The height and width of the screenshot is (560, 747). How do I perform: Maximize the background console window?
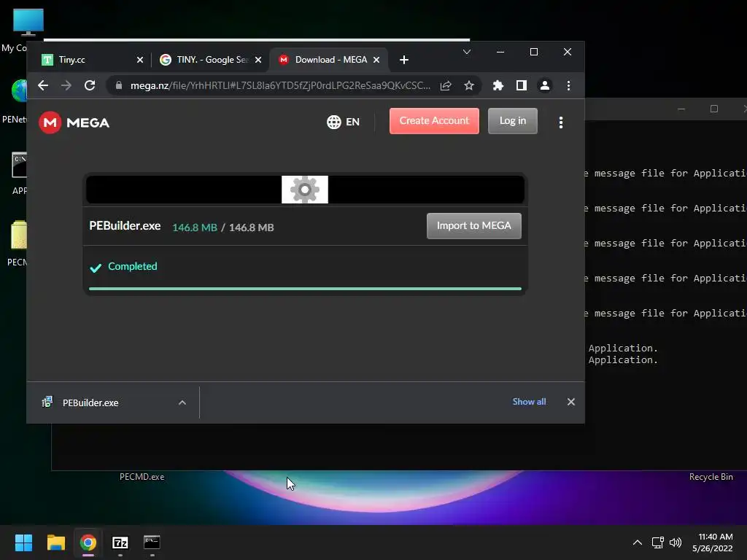point(714,109)
